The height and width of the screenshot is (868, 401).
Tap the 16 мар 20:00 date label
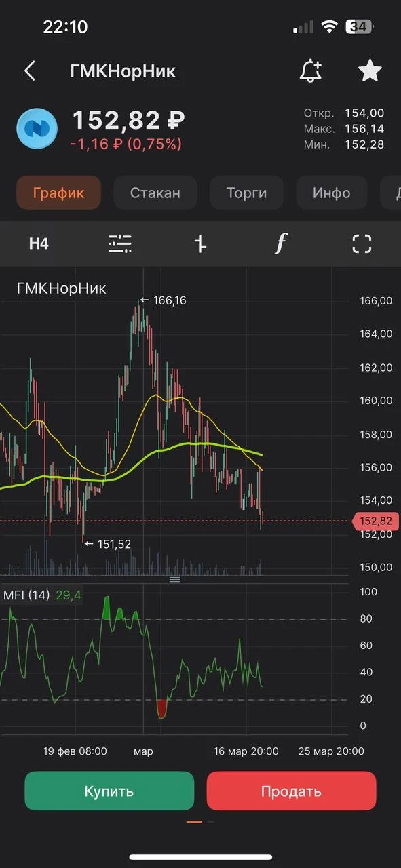(x=246, y=751)
